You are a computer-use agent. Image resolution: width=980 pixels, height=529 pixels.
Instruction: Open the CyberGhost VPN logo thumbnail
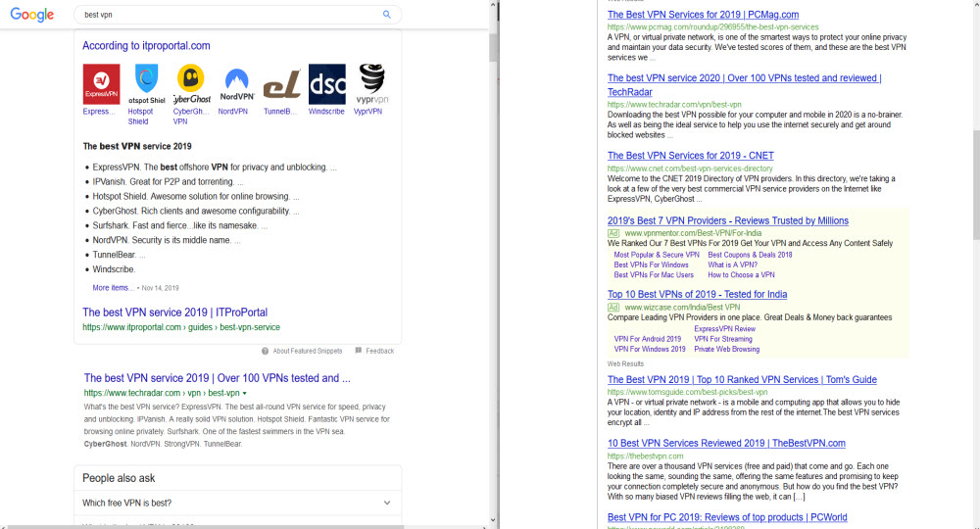click(x=191, y=83)
